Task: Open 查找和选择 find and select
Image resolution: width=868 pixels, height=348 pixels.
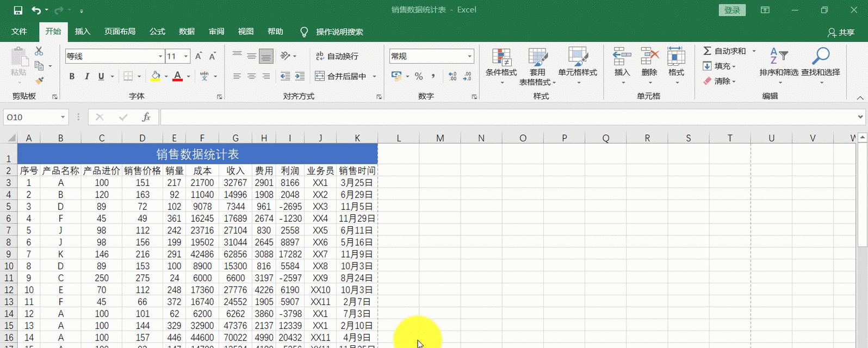Action: (x=821, y=66)
